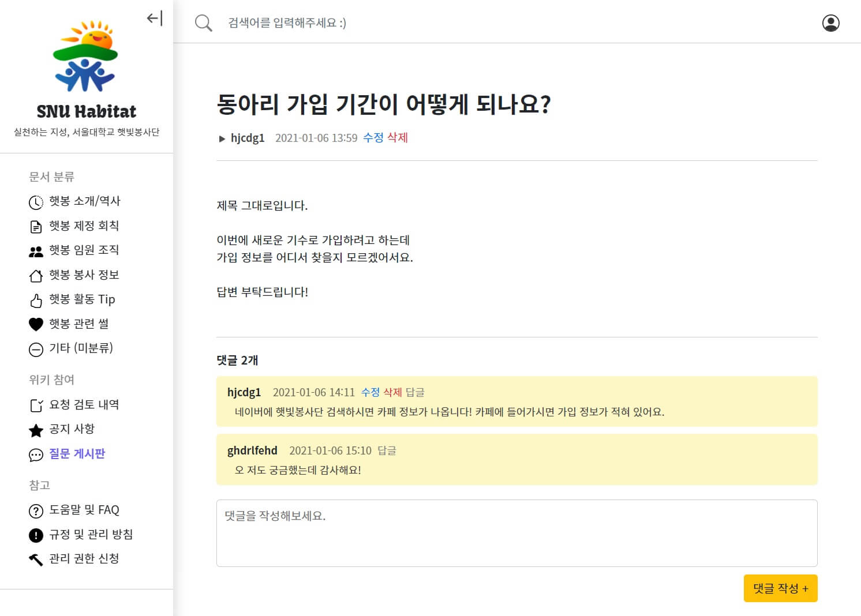This screenshot has width=861, height=616.
Task: Click the heart icon for 햇봉 관련 썰
Action: click(36, 325)
